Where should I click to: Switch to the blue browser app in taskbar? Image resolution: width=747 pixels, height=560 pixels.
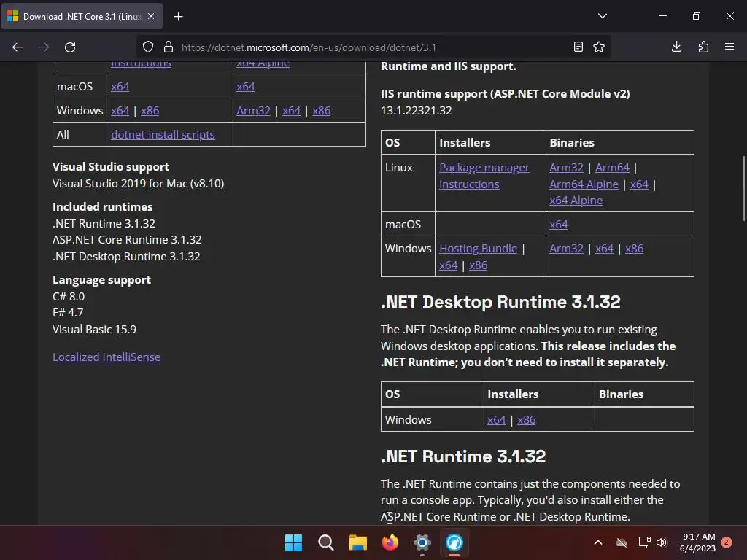pos(454,542)
